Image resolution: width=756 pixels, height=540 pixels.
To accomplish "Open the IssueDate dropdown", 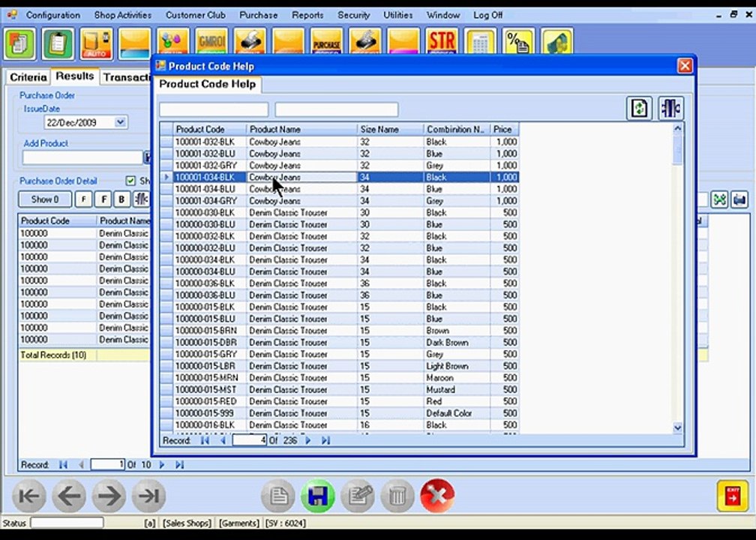I will (121, 122).
